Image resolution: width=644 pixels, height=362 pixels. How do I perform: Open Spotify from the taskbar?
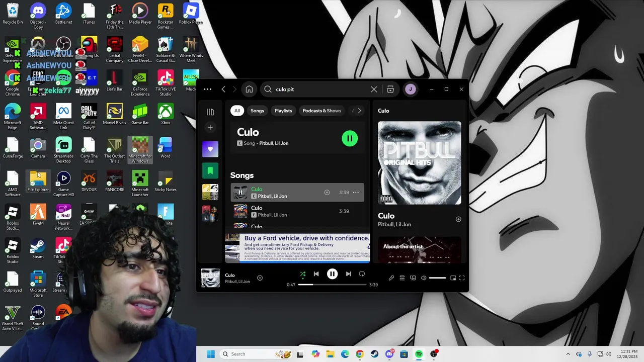419,354
